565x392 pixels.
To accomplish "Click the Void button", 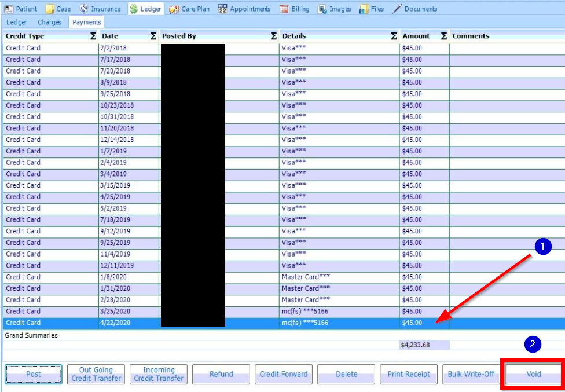I will 534,374.
